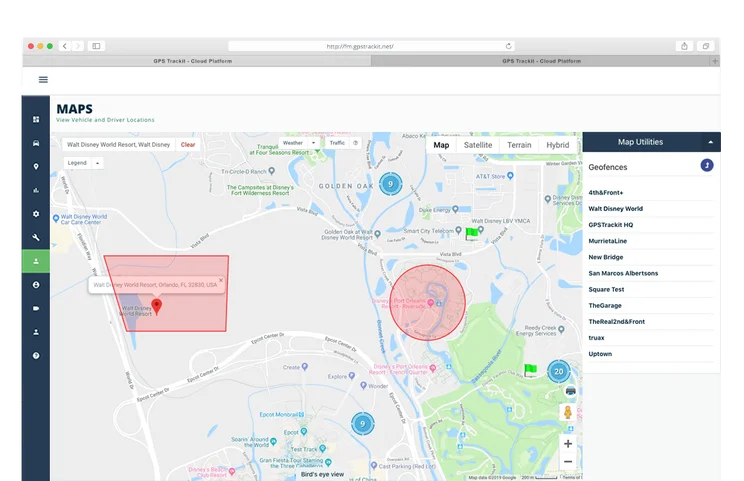Viewport: 744px width, 481px height.
Task: Click the Traffic help question icon
Action: pos(355,143)
